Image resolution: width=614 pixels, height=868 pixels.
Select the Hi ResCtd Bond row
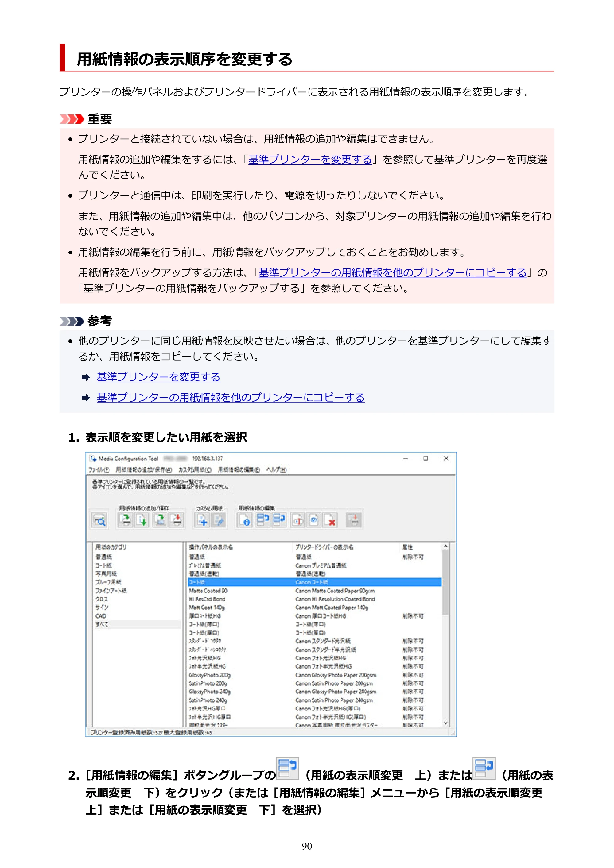[315, 599]
